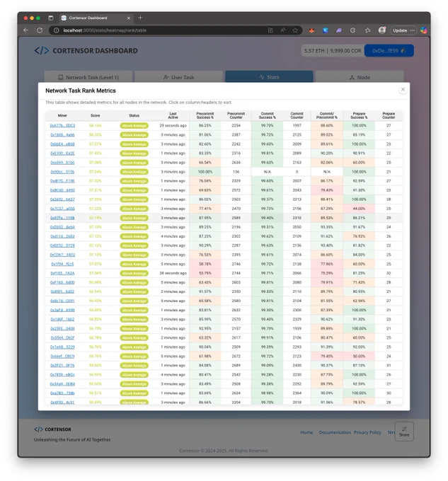The height and width of the screenshot is (481, 448).
Task: Sort by Prepare Success % column header
Action: click(359, 115)
